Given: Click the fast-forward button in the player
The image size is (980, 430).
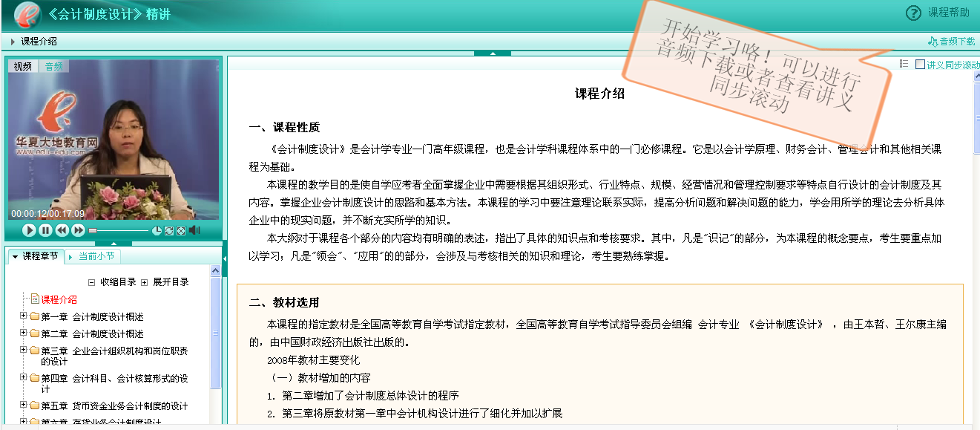Looking at the screenshot, I should pyautogui.click(x=78, y=230).
